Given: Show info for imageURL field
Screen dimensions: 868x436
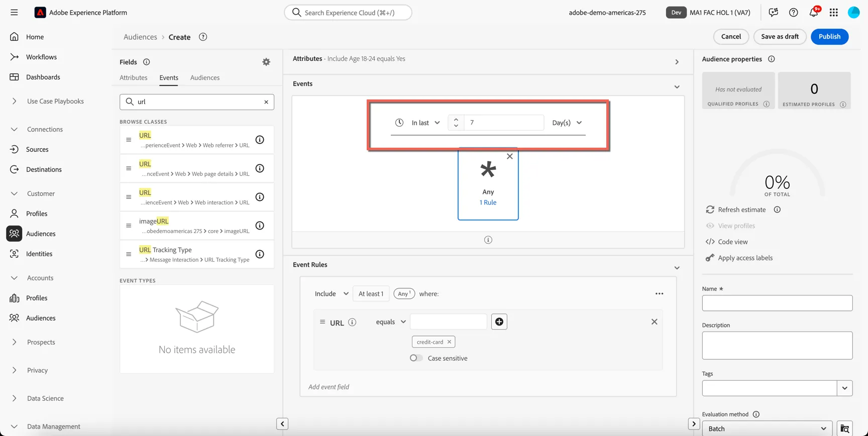Looking at the screenshot, I should coord(260,226).
